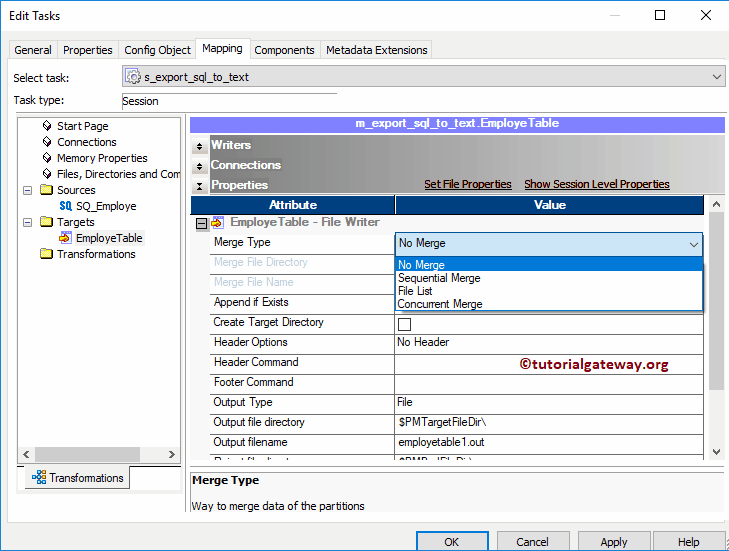Toggle the Create Target Directory checkbox
The width and height of the screenshot is (729, 551).
tap(404, 324)
